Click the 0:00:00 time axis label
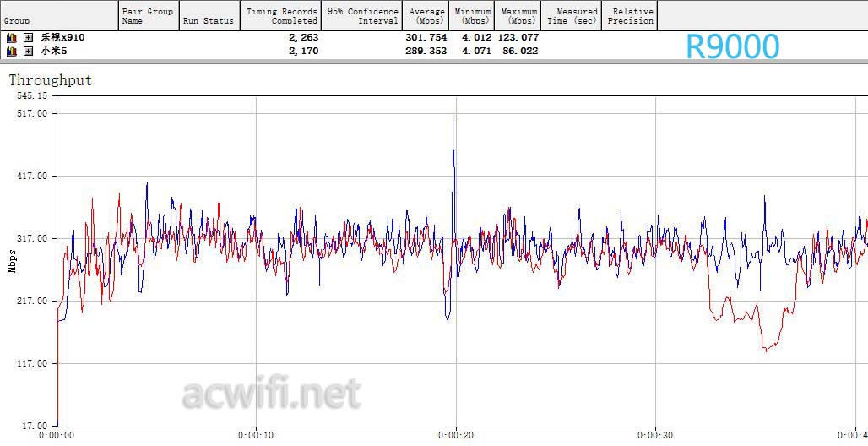868x446 pixels. tap(57, 436)
